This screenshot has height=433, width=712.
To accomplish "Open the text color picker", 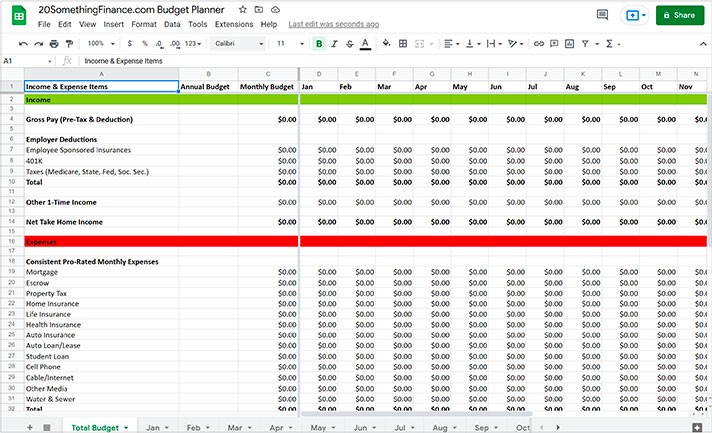I will tap(365, 44).
